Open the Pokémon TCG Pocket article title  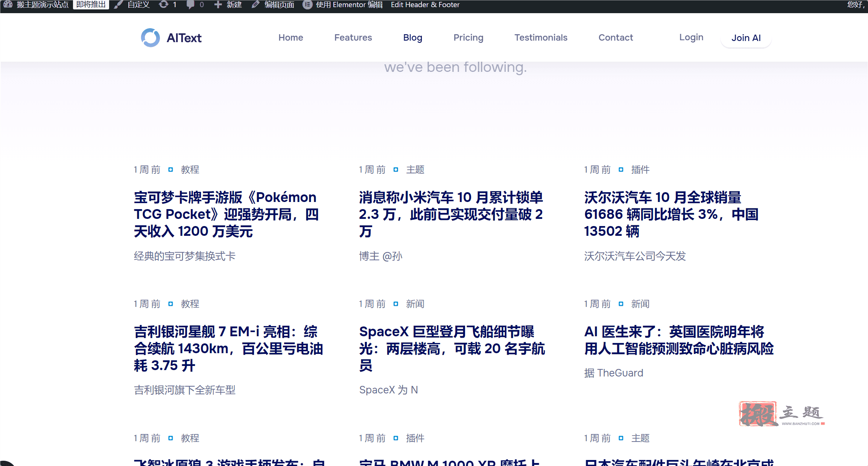227,214
